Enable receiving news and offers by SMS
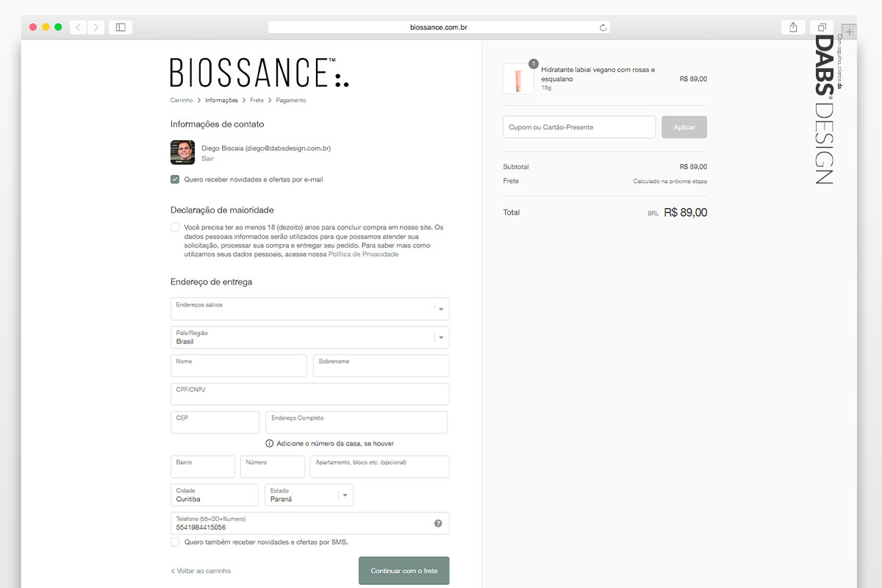Viewport: 882px width, 588px height. pyautogui.click(x=175, y=542)
